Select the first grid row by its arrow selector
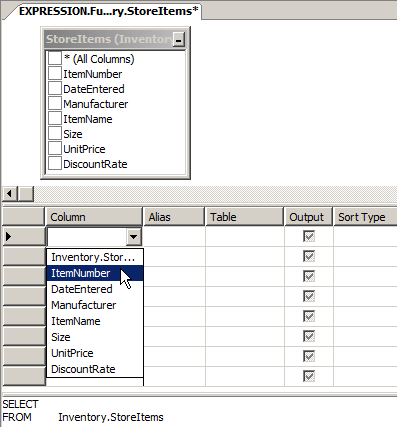This screenshot has width=397, height=427. click(23, 237)
